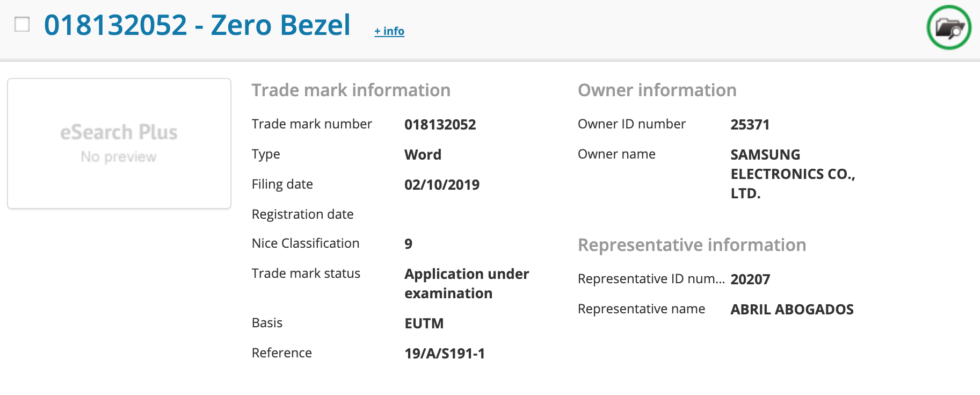Click the filing date value 02/10/2019

coord(441,185)
